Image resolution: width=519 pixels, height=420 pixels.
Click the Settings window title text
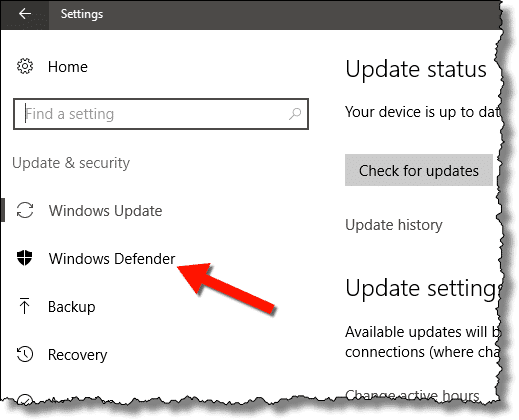[x=82, y=14]
